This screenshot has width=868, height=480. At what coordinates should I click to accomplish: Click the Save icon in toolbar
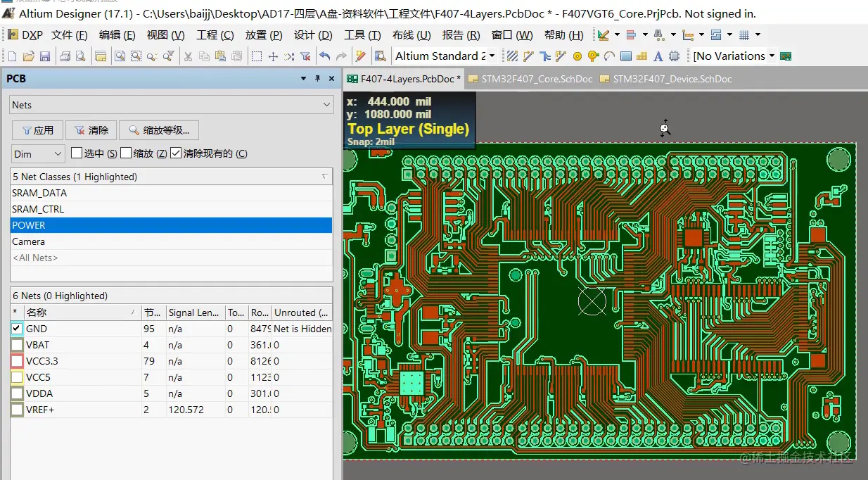pyautogui.click(x=45, y=56)
